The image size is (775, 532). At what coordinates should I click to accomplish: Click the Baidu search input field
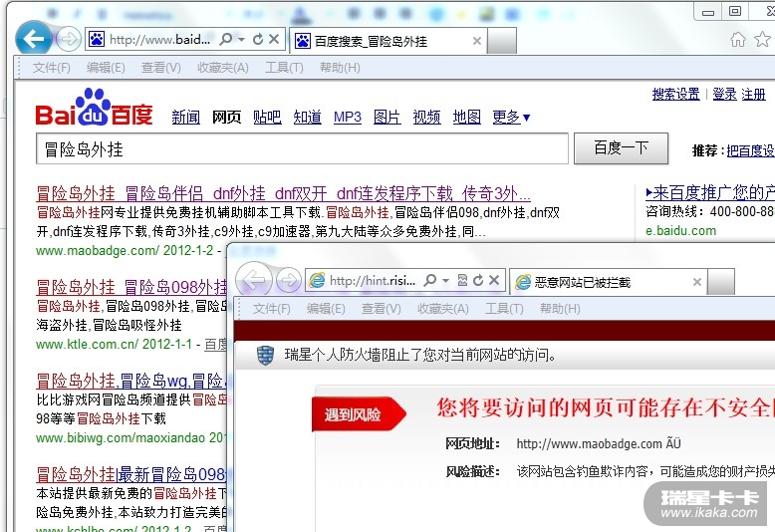coord(302,148)
